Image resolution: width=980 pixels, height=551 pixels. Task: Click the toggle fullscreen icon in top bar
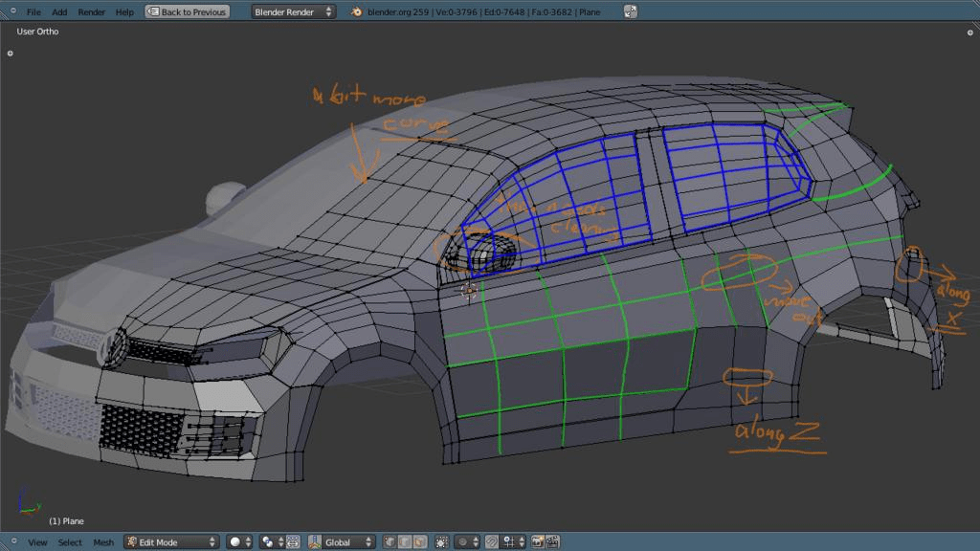pos(630,11)
